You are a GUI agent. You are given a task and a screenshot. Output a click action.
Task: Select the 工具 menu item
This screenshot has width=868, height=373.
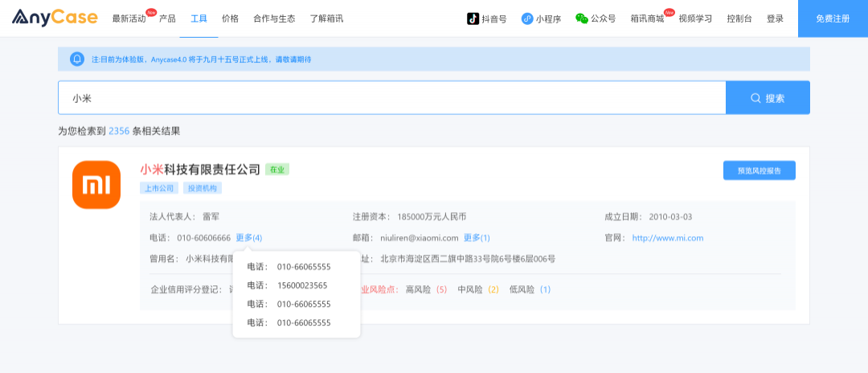pyautogui.click(x=199, y=18)
